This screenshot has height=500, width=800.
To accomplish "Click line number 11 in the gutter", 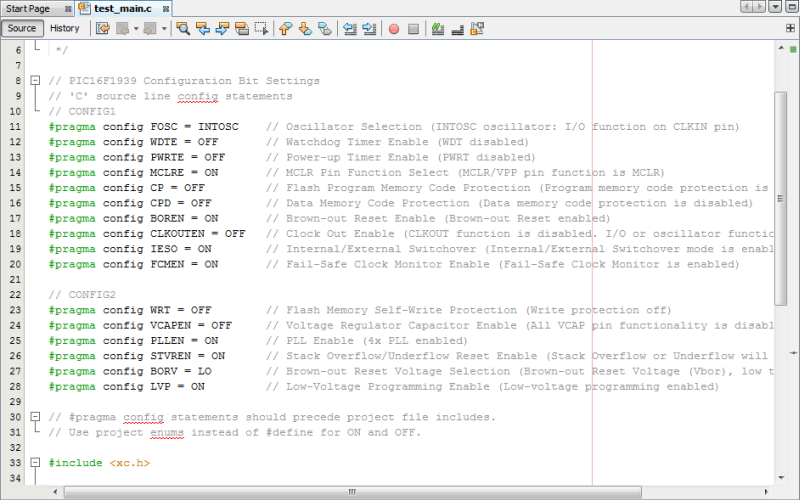I will 15,127.
